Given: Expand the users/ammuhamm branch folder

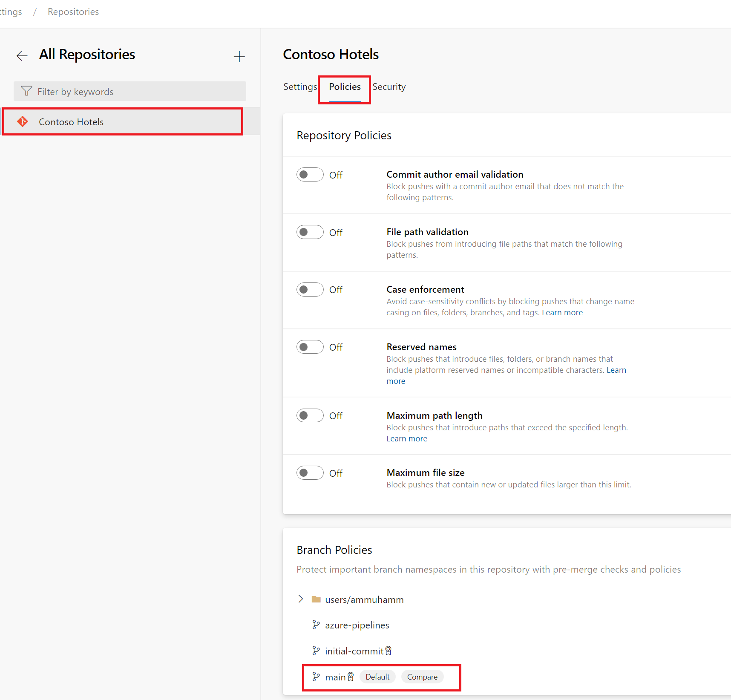Looking at the screenshot, I should pos(301,599).
